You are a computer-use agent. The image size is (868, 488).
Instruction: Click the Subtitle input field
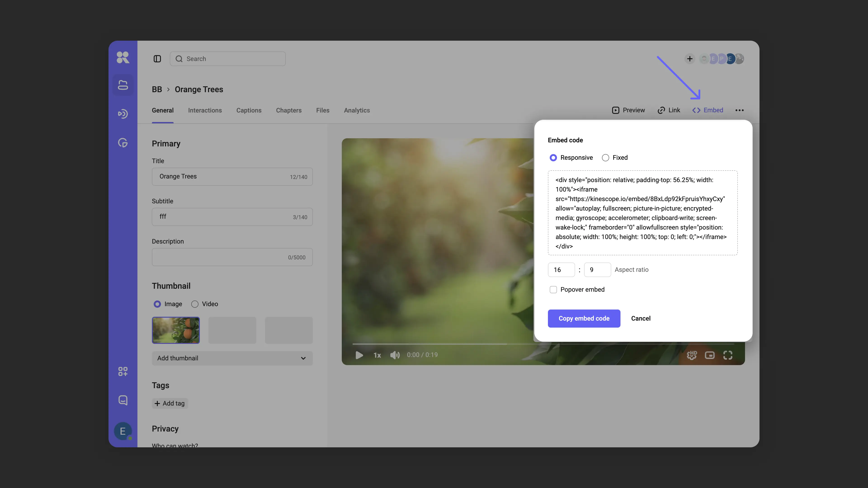pyautogui.click(x=232, y=217)
